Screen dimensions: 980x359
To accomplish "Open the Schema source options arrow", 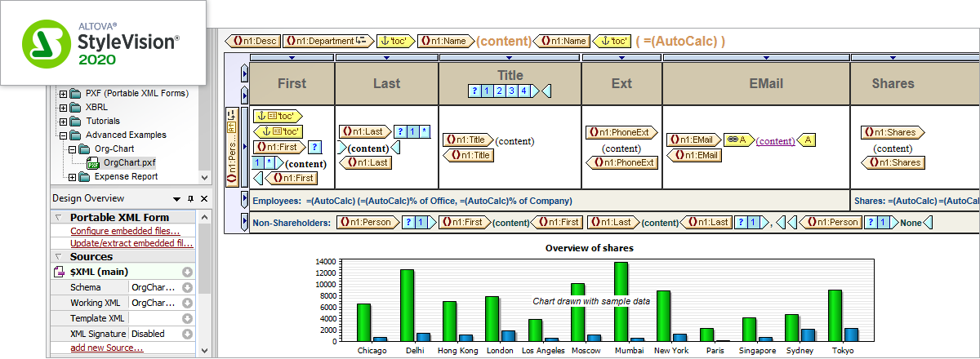I will tap(187, 287).
